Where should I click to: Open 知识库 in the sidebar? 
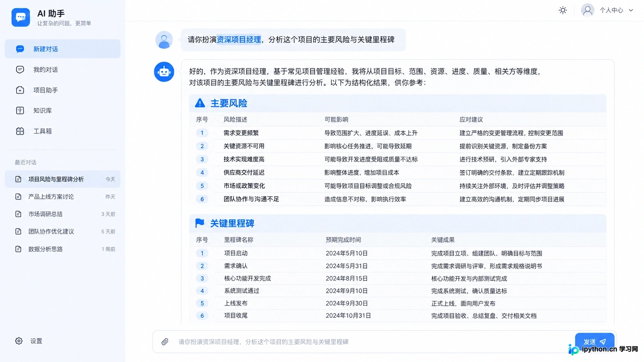click(63, 110)
